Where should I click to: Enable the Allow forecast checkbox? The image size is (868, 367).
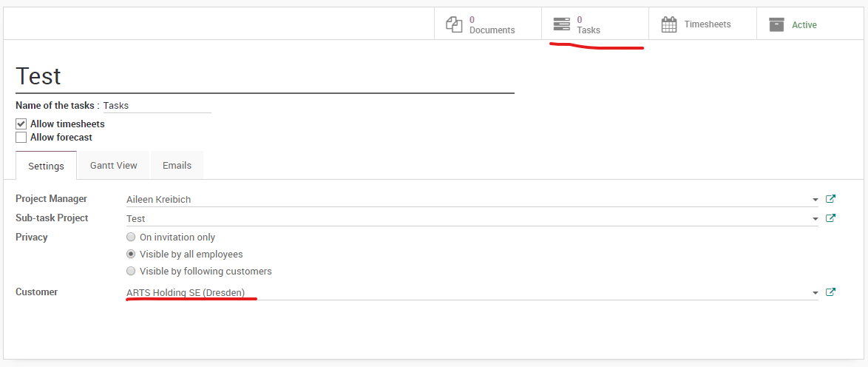coord(21,137)
